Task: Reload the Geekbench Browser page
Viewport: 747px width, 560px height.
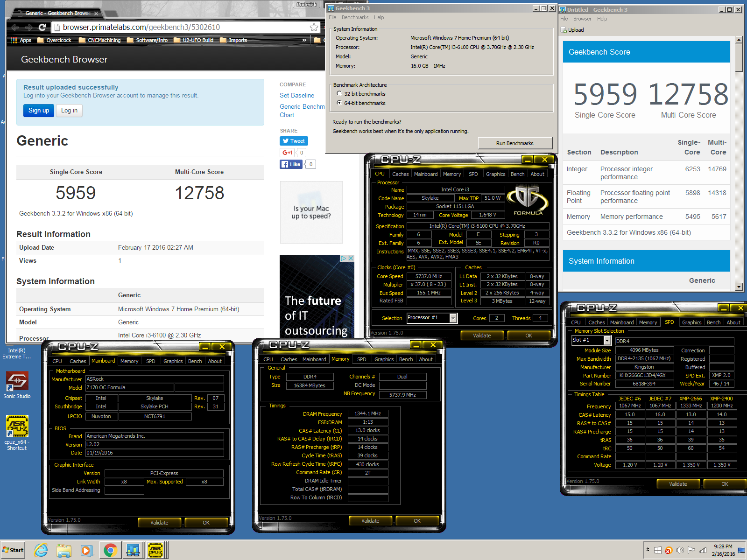Action: tap(42, 28)
